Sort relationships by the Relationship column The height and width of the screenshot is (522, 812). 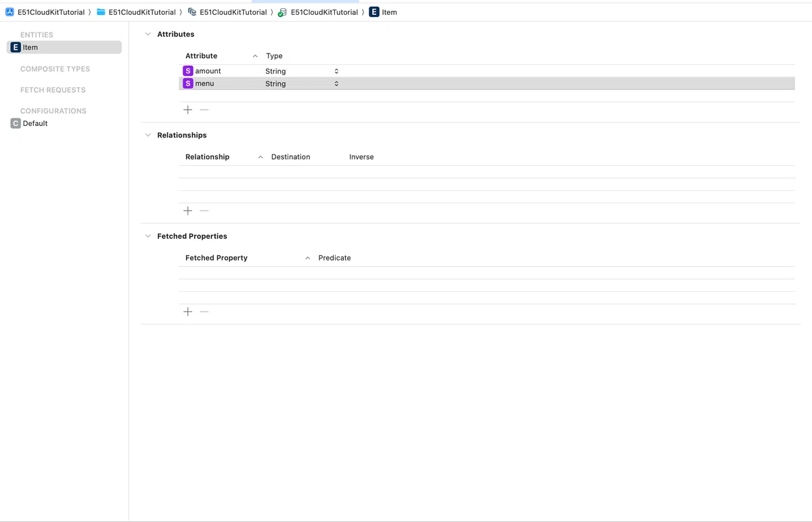point(208,156)
